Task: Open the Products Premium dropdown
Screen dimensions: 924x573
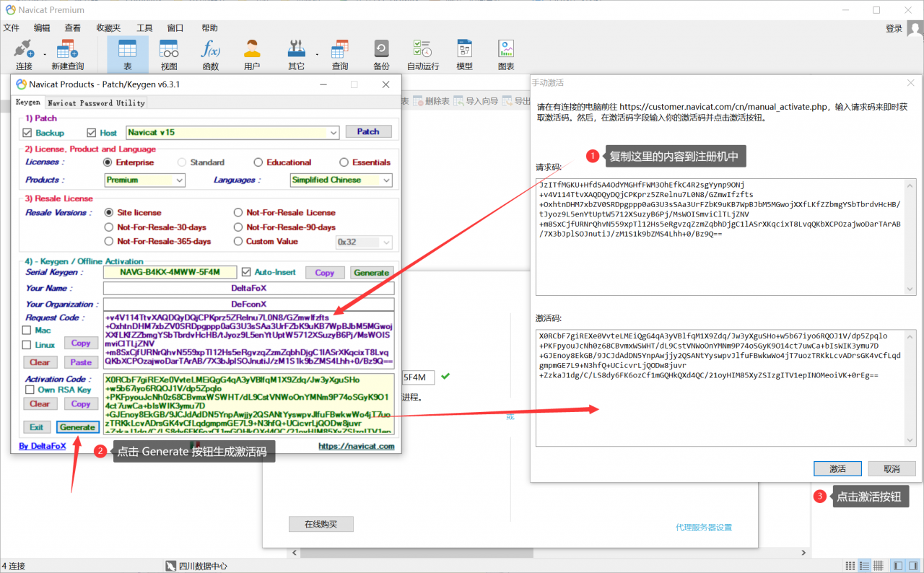Action: [179, 180]
